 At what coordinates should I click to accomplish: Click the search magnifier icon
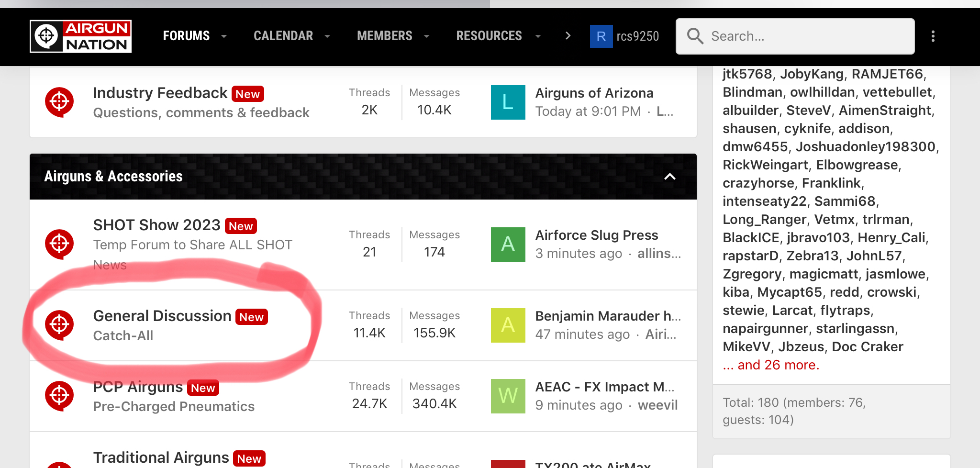695,36
